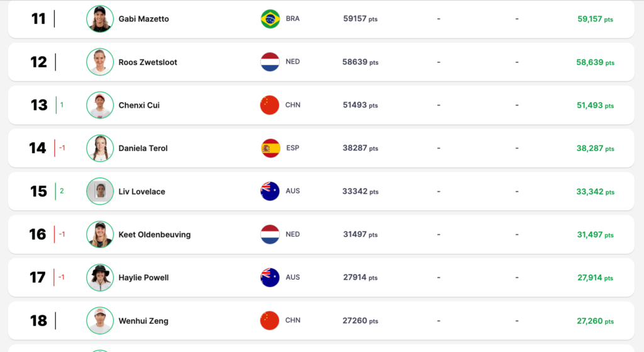Click the rank 14 position number
The width and height of the screenshot is (644, 352).
tap(38, 148)
